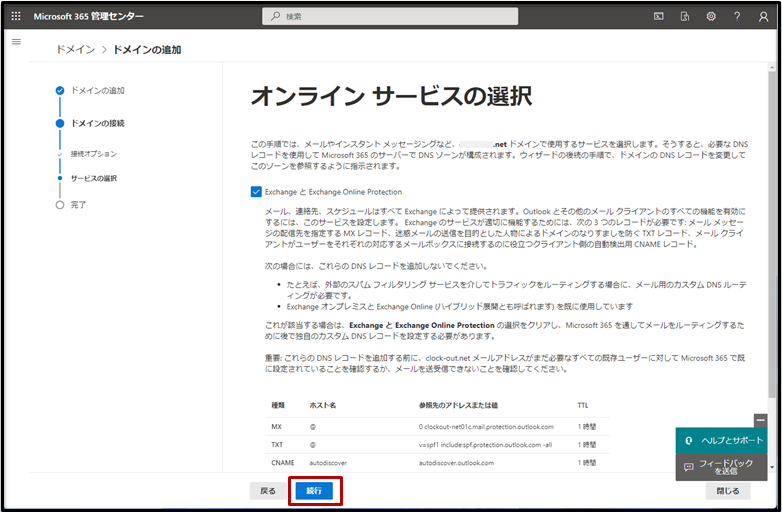Click in the 検索 search field
Viewport: 782px width, 512px height.
tap(390, 16)
